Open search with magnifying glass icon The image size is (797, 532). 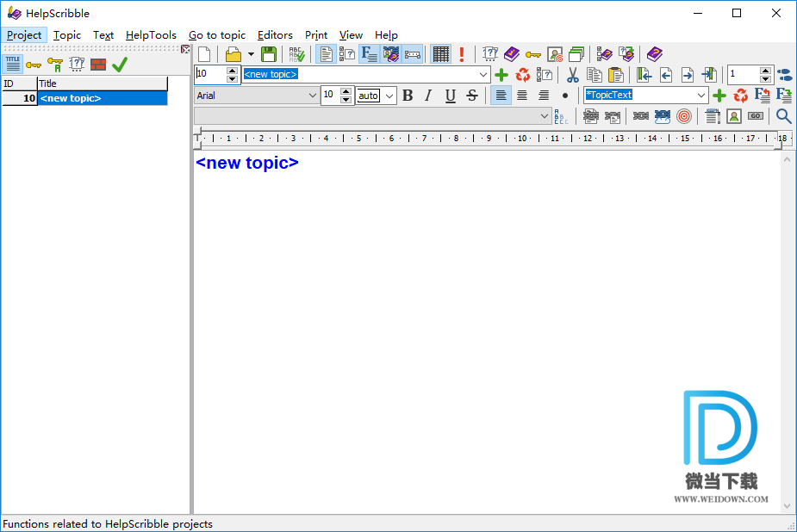pos(784,116)
